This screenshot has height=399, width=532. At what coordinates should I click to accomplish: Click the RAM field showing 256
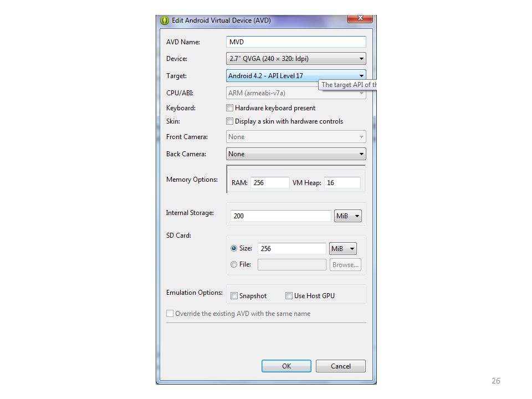[x=270, y=182]
